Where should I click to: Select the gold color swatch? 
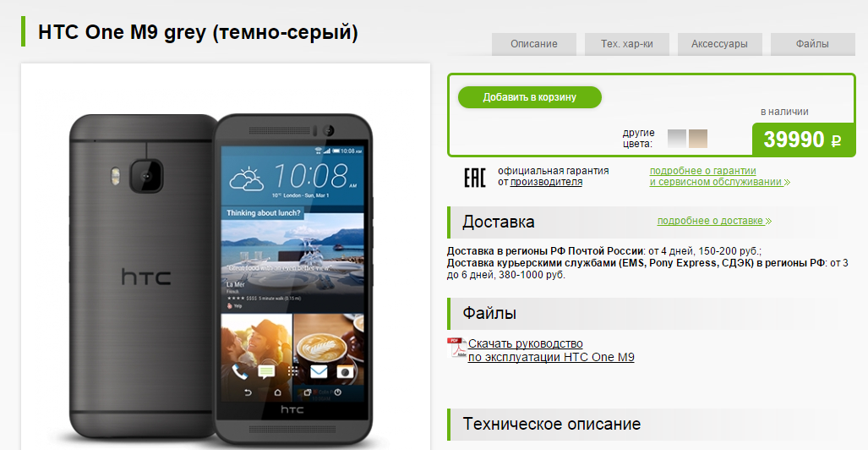point(698,139)
